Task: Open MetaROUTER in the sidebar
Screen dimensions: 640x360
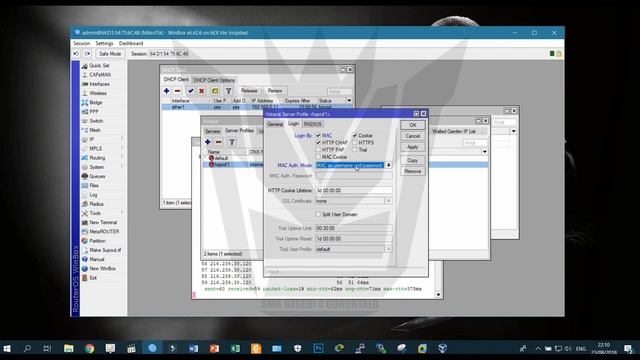Action: 104,231
